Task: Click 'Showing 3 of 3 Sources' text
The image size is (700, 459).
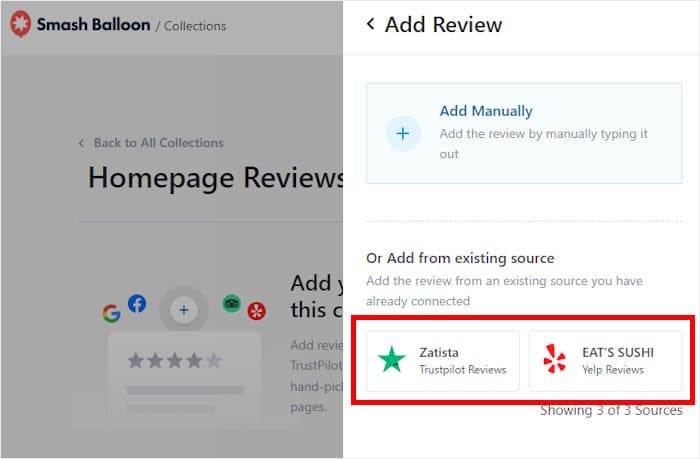Action: pyautogui.click(x=611, y=410)
